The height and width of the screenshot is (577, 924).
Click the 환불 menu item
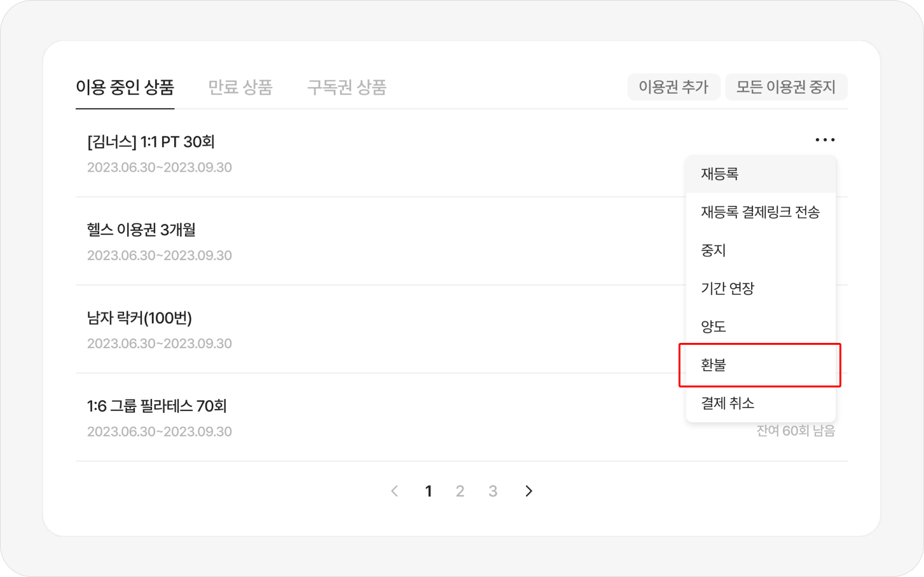coord(714,365)
